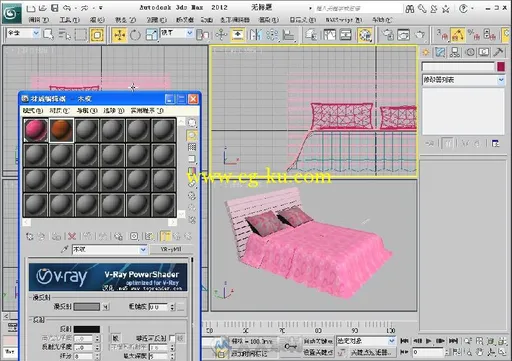Click the Mirror tool icon
The width and height of the screenshot is (512, 361).
(256, 35)
